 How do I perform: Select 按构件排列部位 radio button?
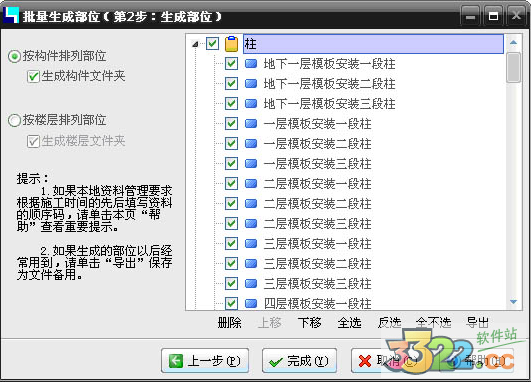pos(15,56)
